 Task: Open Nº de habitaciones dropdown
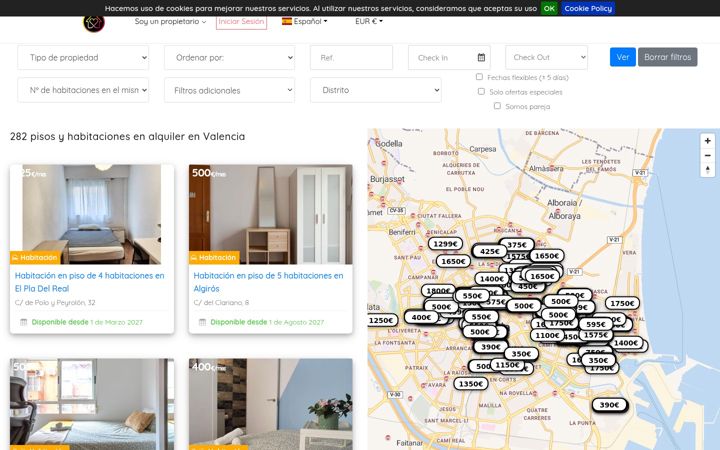83,90
